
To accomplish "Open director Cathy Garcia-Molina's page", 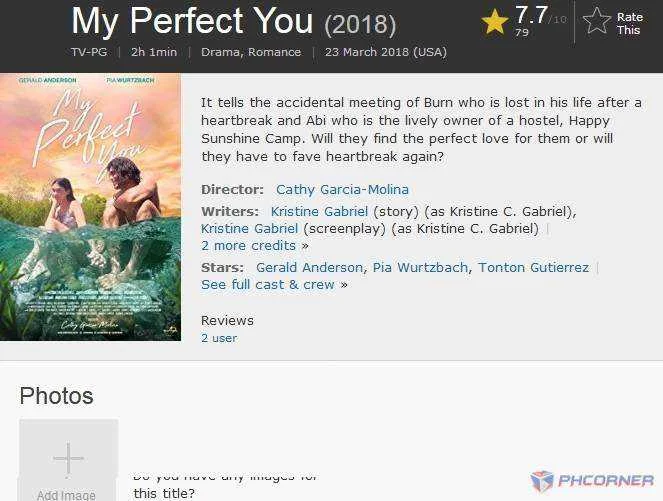I will point(342,189).
